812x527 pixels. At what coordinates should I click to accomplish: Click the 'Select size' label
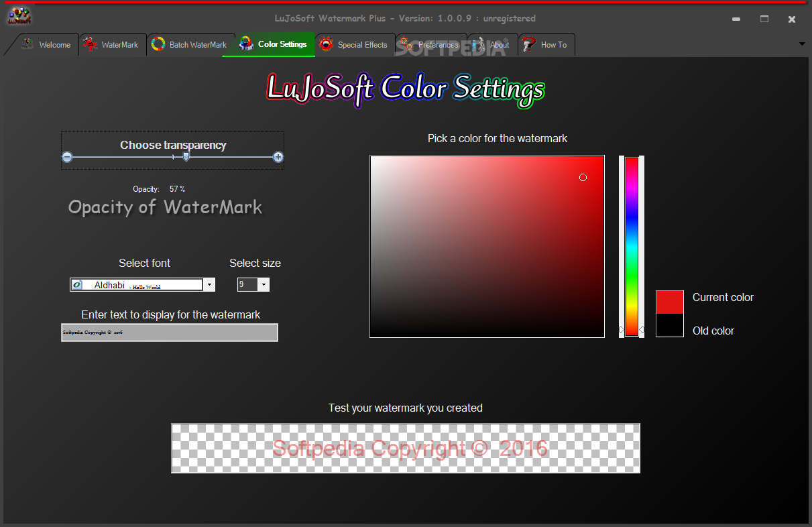(x=255, y=263)
